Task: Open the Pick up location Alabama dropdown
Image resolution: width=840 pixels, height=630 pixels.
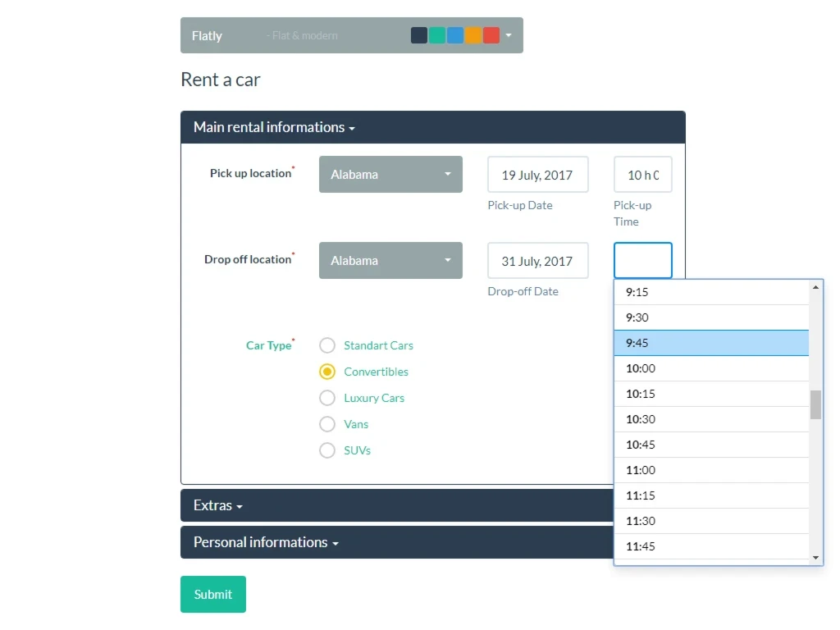Action: tap(390, 175)
